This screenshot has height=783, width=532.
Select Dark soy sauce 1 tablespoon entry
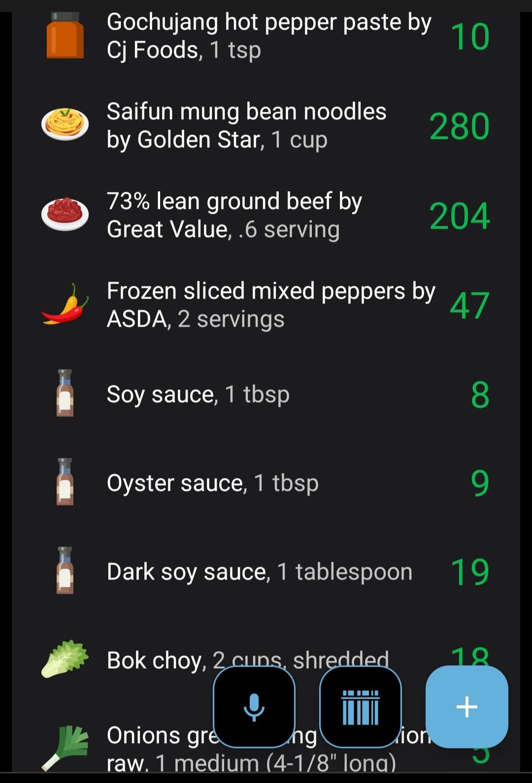click(x=266, y=572)
